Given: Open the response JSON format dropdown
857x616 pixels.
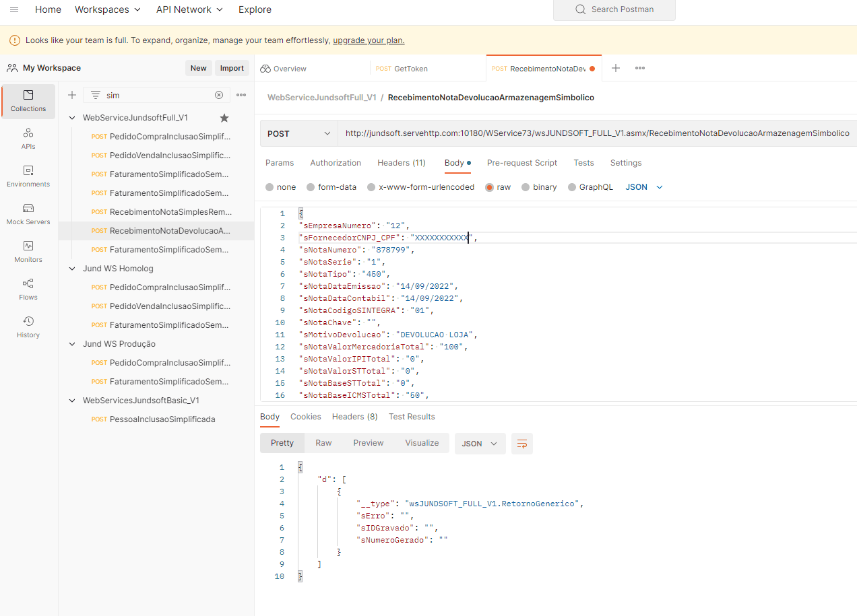Looking at the screenshot, I should [x=480, y=444].
